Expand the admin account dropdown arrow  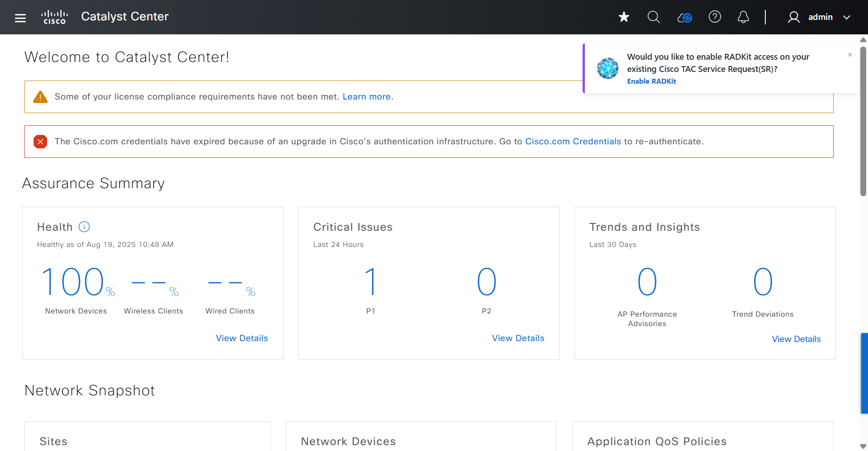pos(847,17)
